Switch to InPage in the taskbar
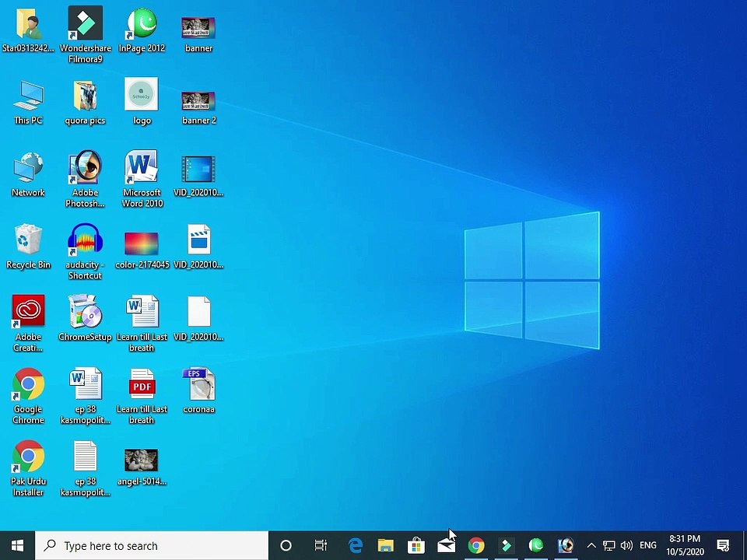 pyautogui.click(x=536, y=546)
